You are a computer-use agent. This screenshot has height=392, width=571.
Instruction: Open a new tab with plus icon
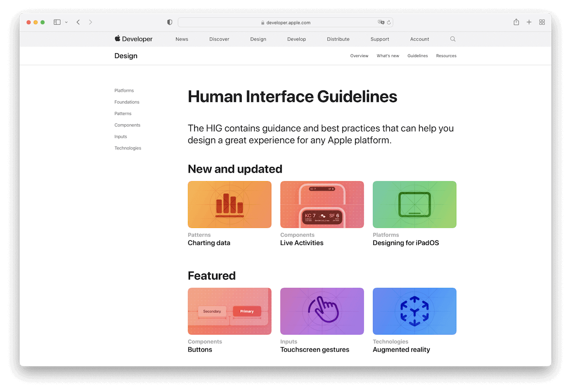529,22
